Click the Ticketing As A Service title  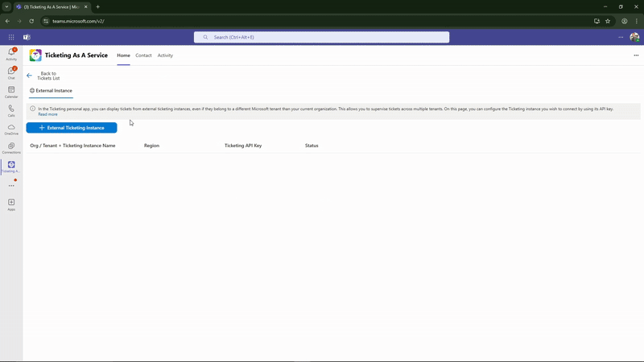pos(76,55)
